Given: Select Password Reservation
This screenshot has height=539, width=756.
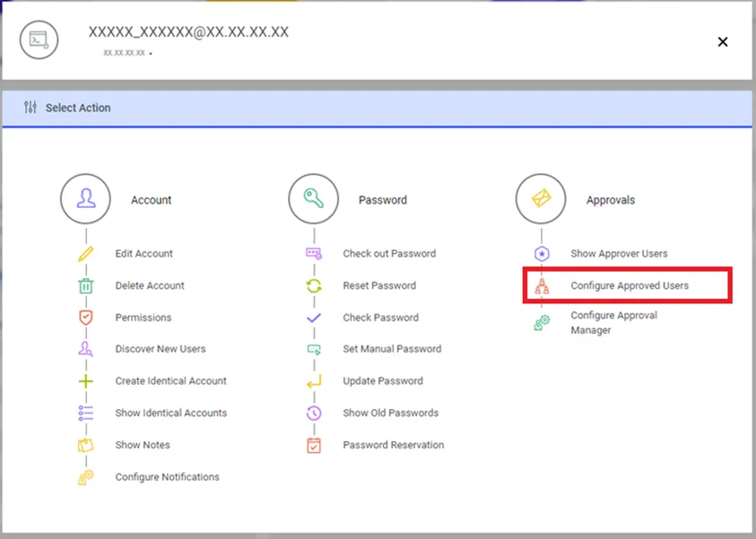Looking at the screenshot, I should 394,445.
